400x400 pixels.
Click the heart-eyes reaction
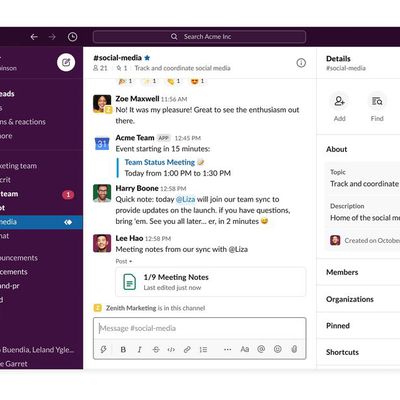tap(197, 81)
